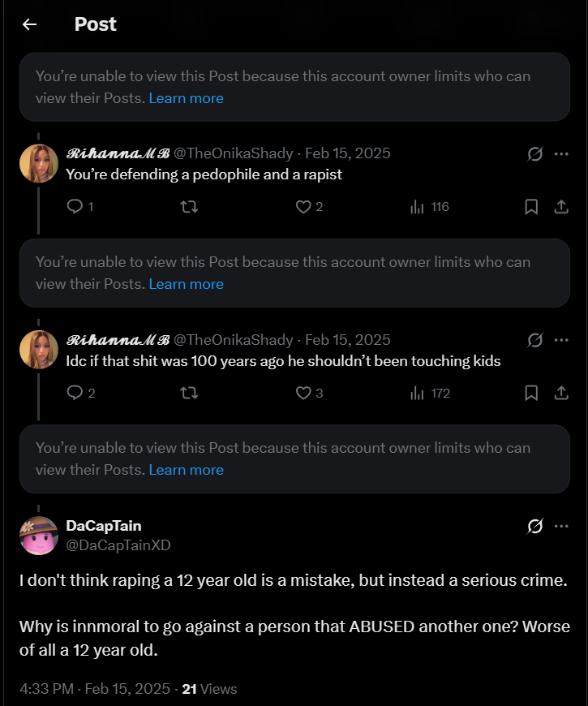Open the @DaCapTainXD profile handle
This screenshot has height=706, width=588.
tap(118, 545)
